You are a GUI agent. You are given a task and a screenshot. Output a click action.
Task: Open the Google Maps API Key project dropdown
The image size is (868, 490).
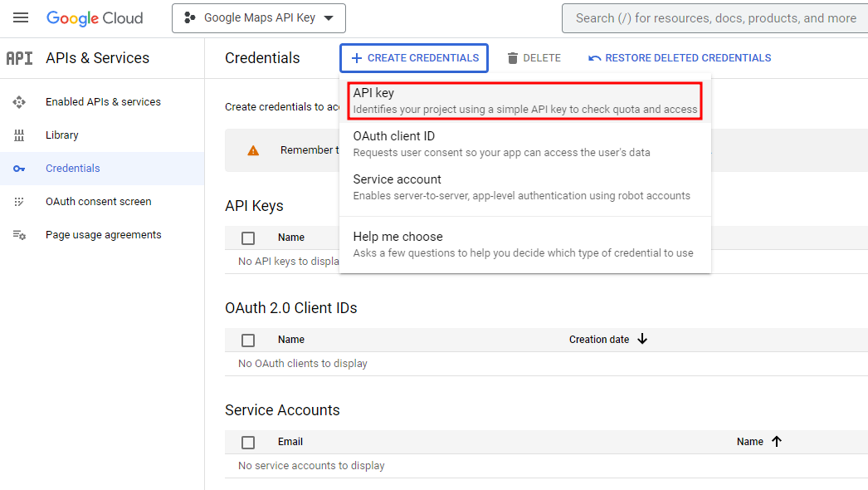(x=259, y=18)
